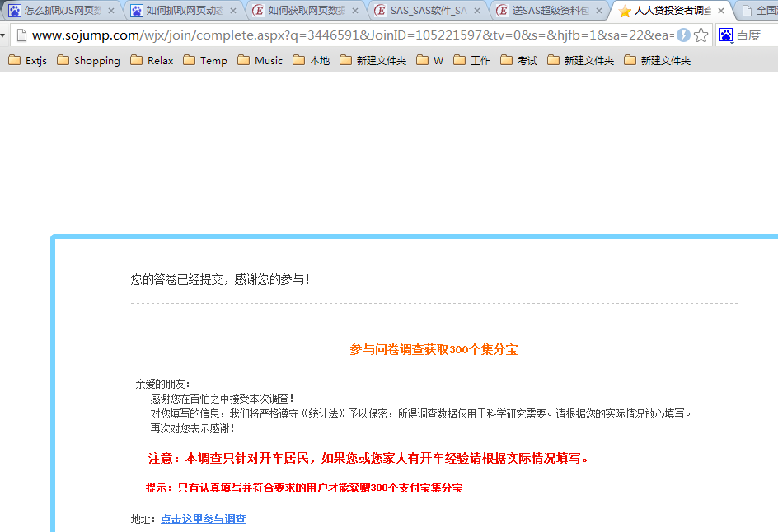The height and width of the screenshot is (532, 778).
Task: Open the Relax bookmarks folder
Action: pos(152,60)
